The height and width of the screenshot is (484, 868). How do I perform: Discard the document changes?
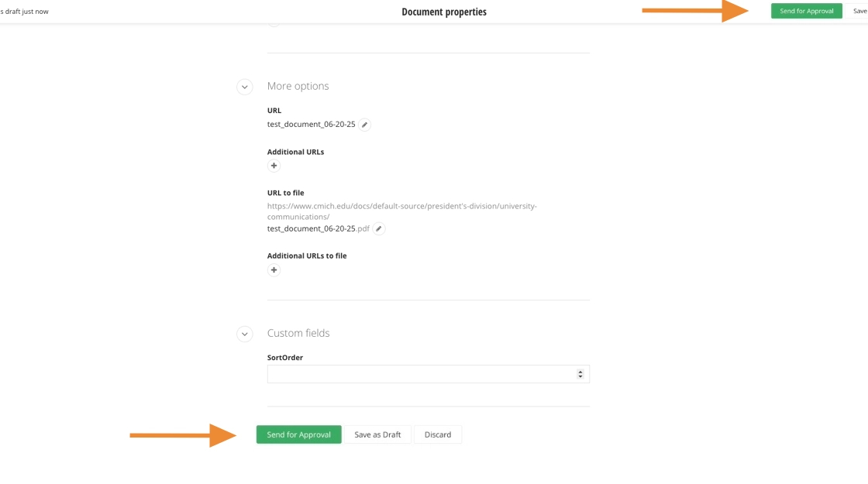(437, 434)
